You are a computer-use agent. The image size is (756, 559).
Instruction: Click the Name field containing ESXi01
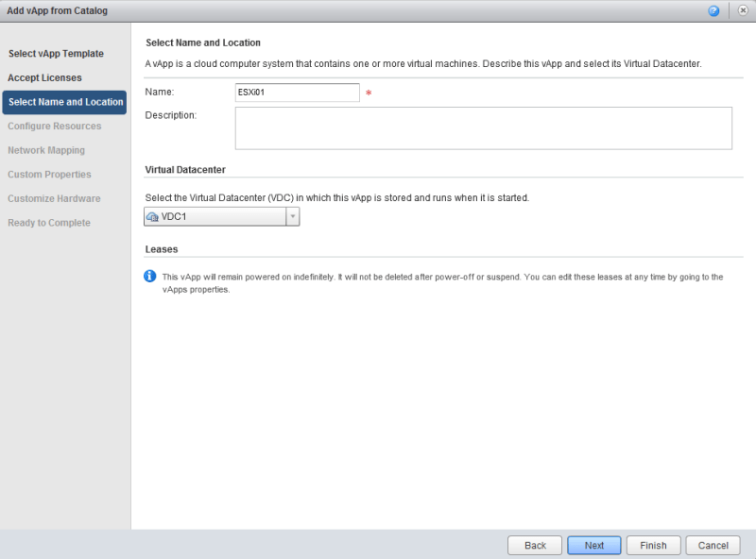297,93
